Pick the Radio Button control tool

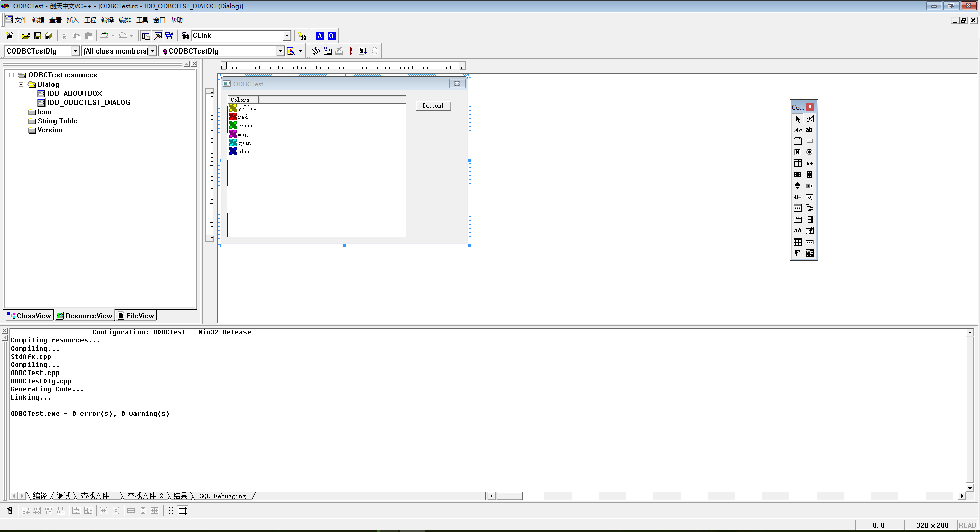[x=809, y=152]
